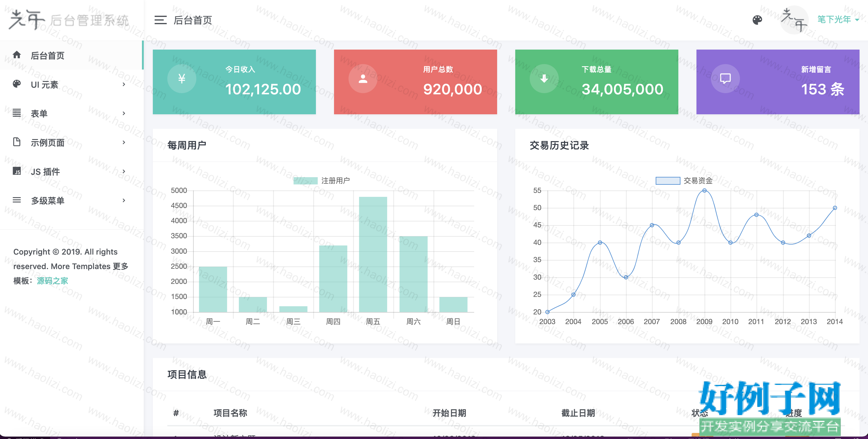Click the list icon beside 表单
This screenshot has height=439, width=868.
[x=17, y=113]
